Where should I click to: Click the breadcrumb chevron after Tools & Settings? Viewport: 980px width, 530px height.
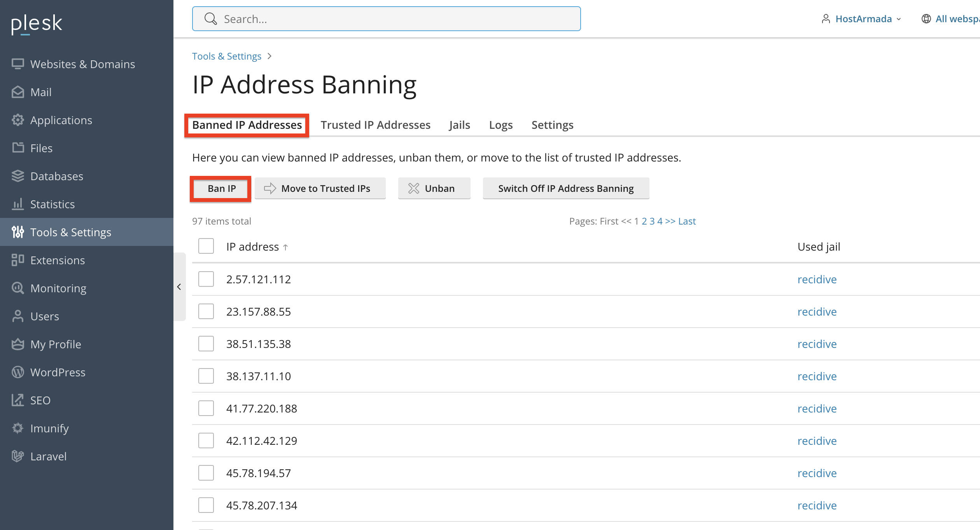point(269,56)
